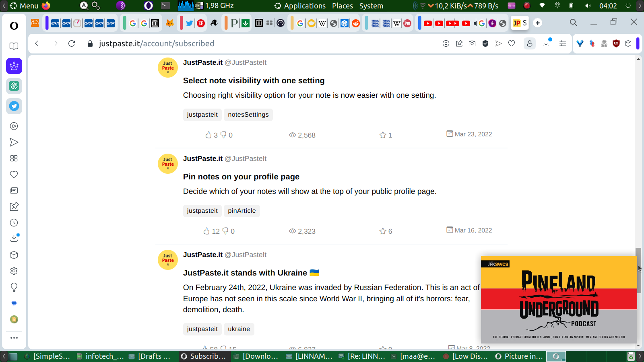Open the uBlock Origin extension icon

(x=616, y=43)
